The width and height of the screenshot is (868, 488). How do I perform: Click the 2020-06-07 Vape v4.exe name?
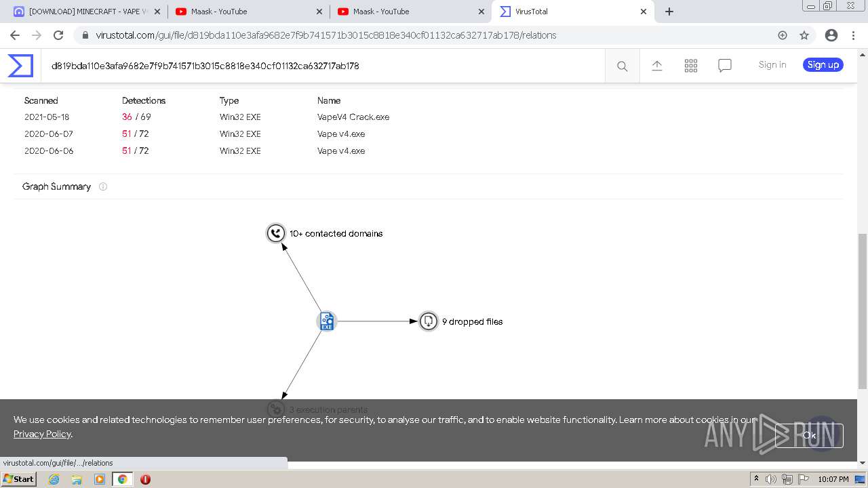pyautogui.click(x=341, y=134)
